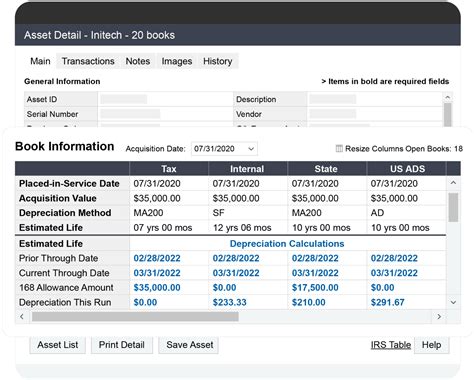This screenshot has width=474, height=380.
Task: Click the Internal column header
Action: (247, 169)
